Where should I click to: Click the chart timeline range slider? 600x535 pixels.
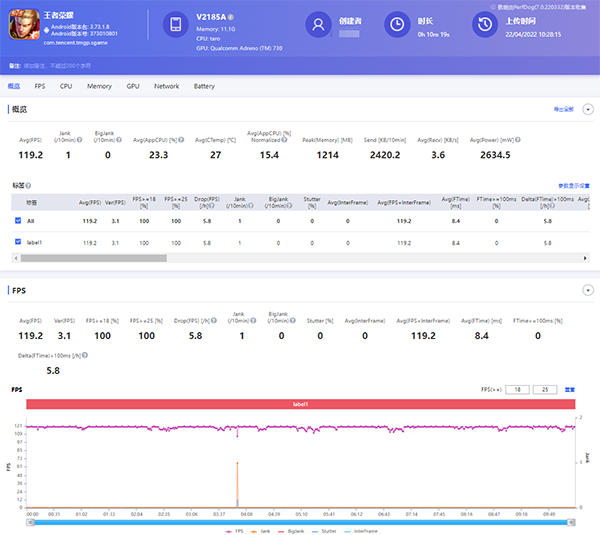300,522
